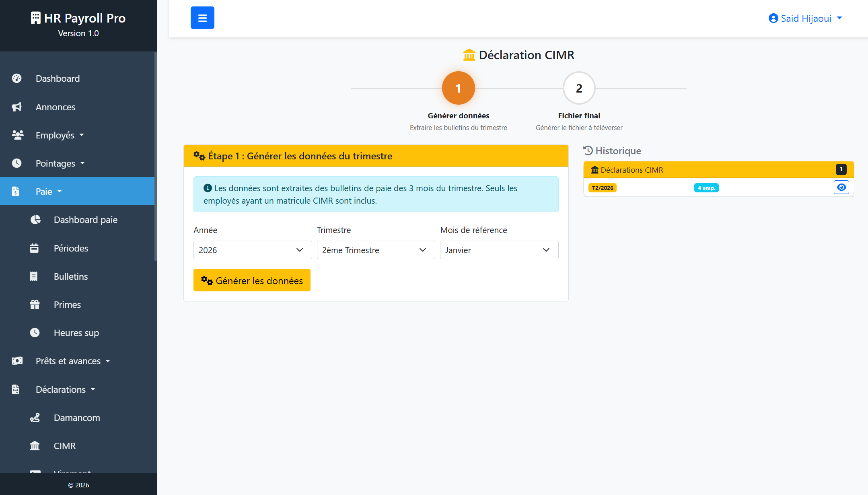Open Dashboard in the sidebar
868x495 pixels.
coord(77,78)
